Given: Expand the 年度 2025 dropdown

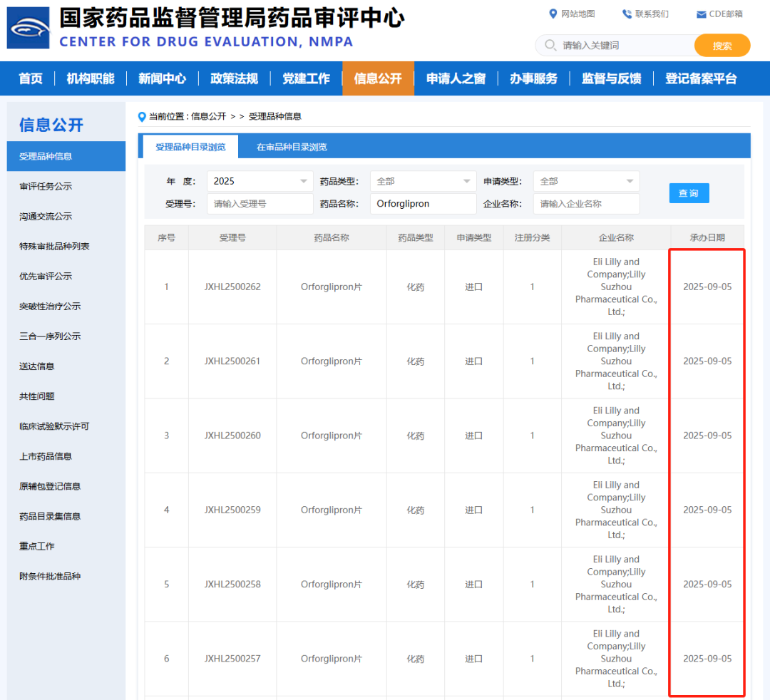Looking at the screenshot, I should (x=260, y=181).
